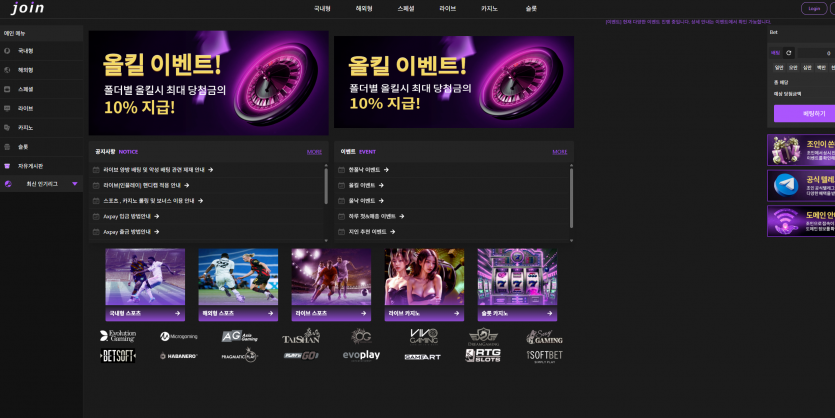
Task: Open 라이브 in the top navigation
Action: pyautogui.click(x=447, y=9)
